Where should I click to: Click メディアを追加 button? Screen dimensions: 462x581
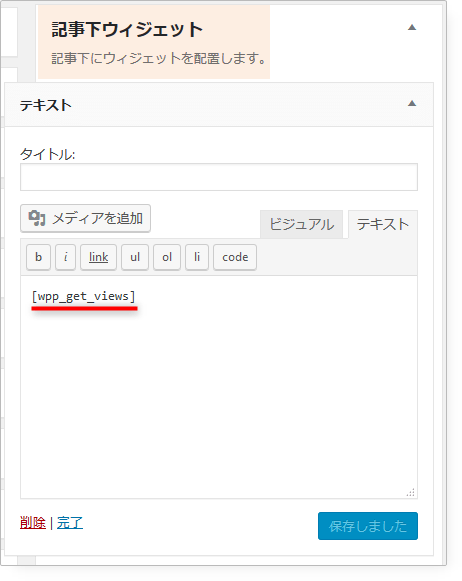click(x=85, y=218)
